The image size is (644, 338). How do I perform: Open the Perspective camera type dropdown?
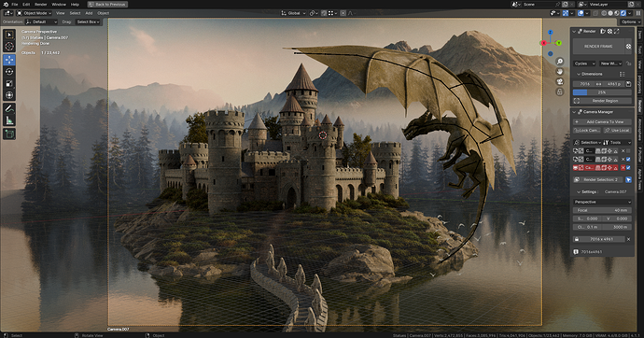602,202
